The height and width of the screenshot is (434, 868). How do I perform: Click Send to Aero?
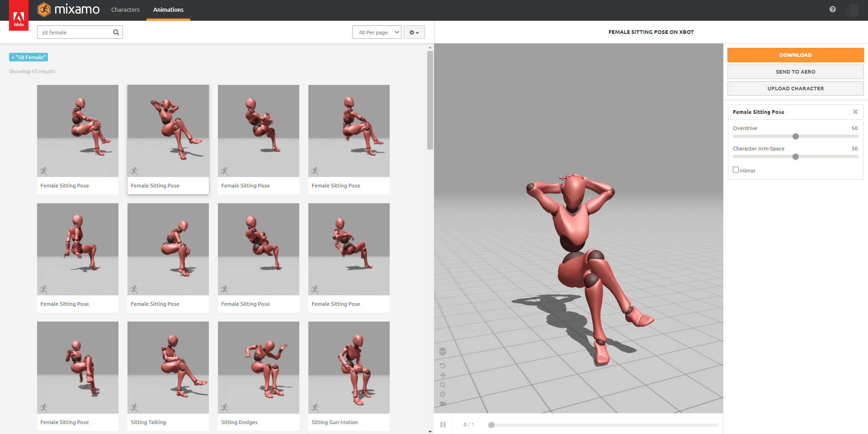796,72
